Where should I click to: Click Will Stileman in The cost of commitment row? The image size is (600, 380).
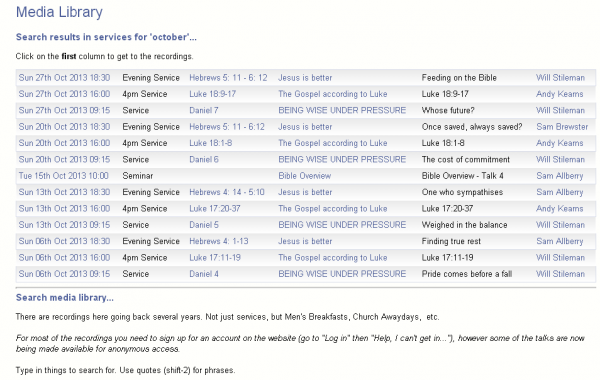560,160
